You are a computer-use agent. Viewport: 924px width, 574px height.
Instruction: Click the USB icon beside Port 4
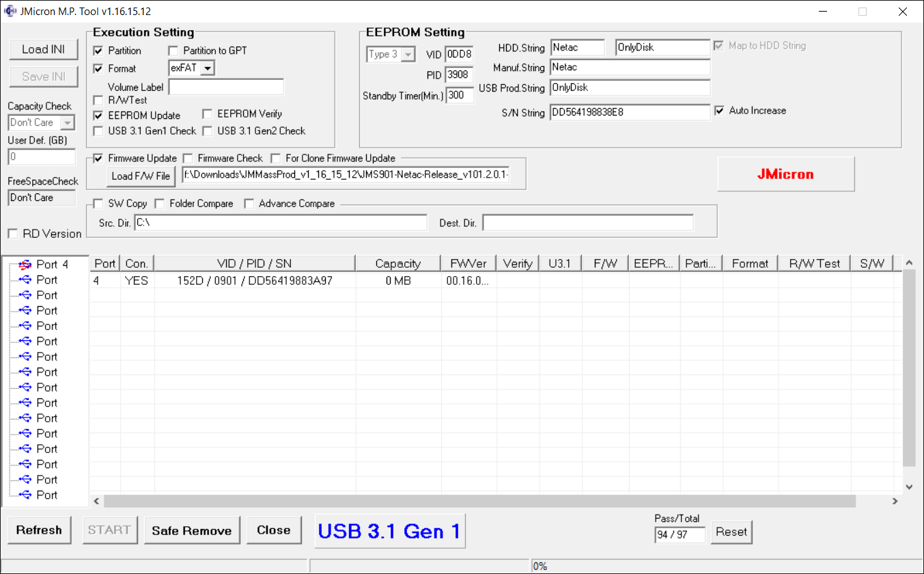tap(25, 264)
